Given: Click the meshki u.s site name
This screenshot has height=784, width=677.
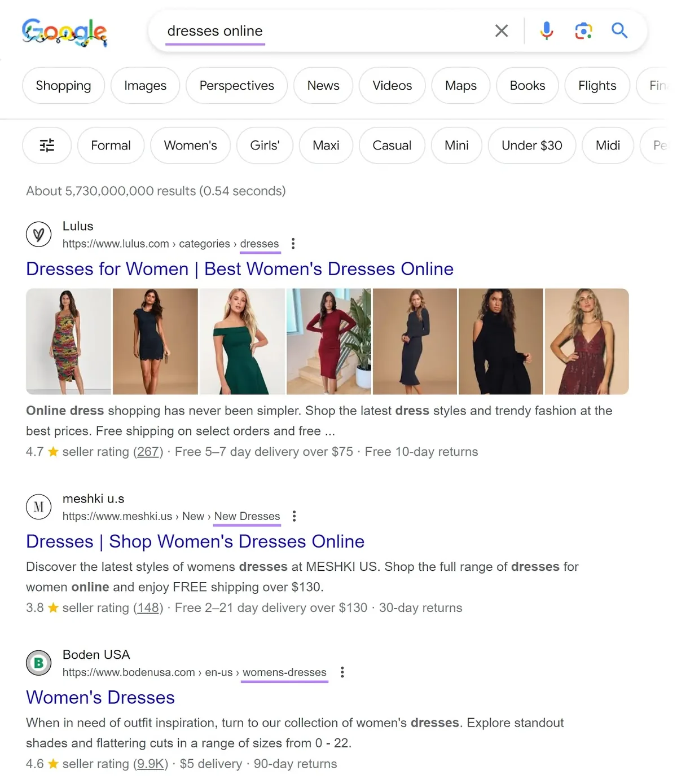Looking at the screenshot, I should coord(93,499).
